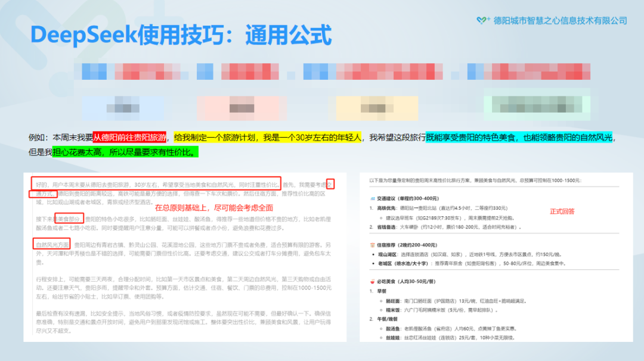Click red-highlighted text 从德阳前往贵阳旅游
The height and width of the screenshot is (361, 644).
pyautogui.click(x=130, y=138)
